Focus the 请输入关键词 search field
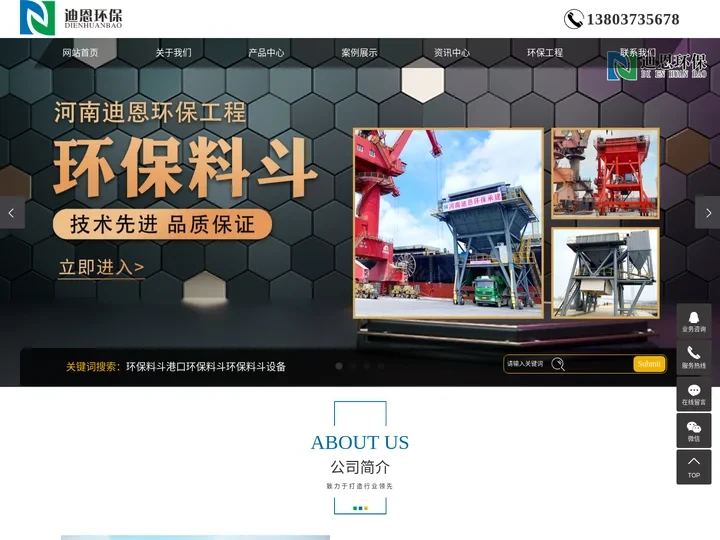 click(x=568, y=364)
